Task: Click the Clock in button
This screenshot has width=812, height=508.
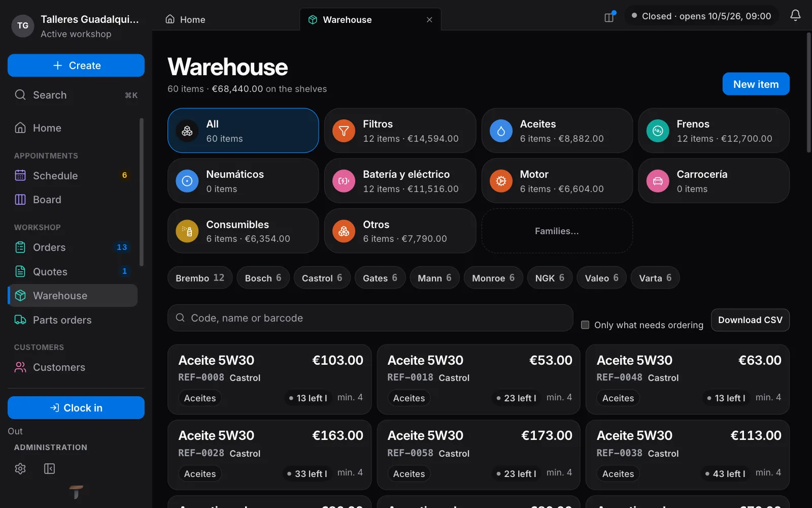Action: [76, 408]
